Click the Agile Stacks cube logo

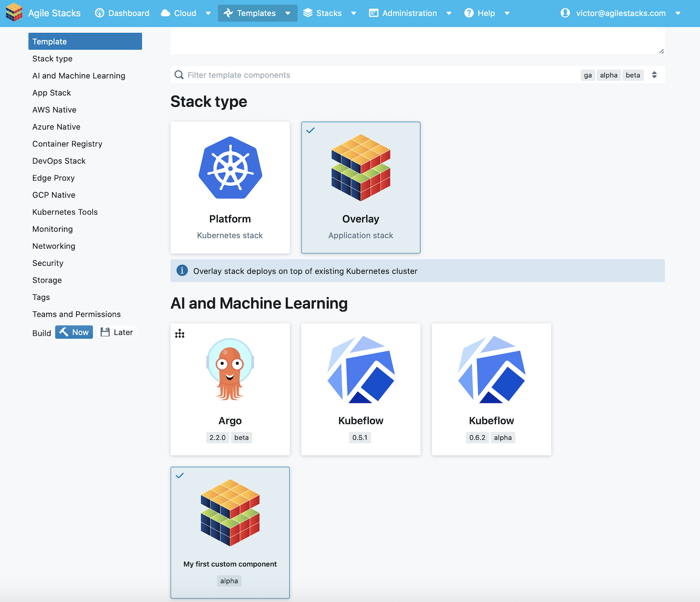tap(14, 13)
